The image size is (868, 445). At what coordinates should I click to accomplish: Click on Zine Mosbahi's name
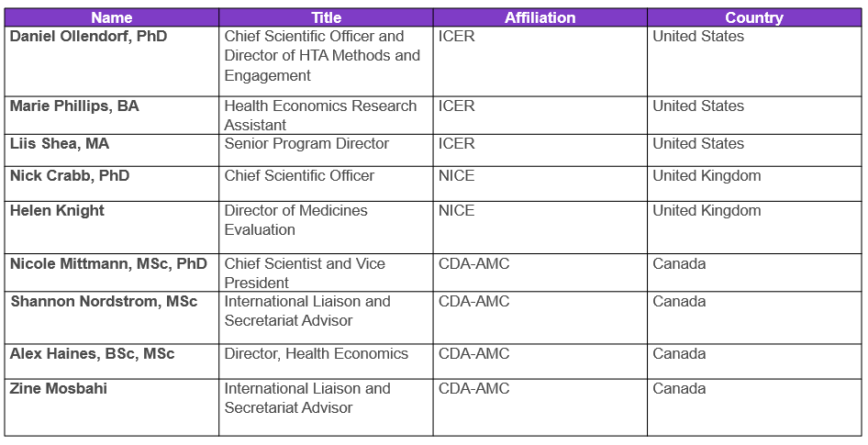tap(59, 389)
